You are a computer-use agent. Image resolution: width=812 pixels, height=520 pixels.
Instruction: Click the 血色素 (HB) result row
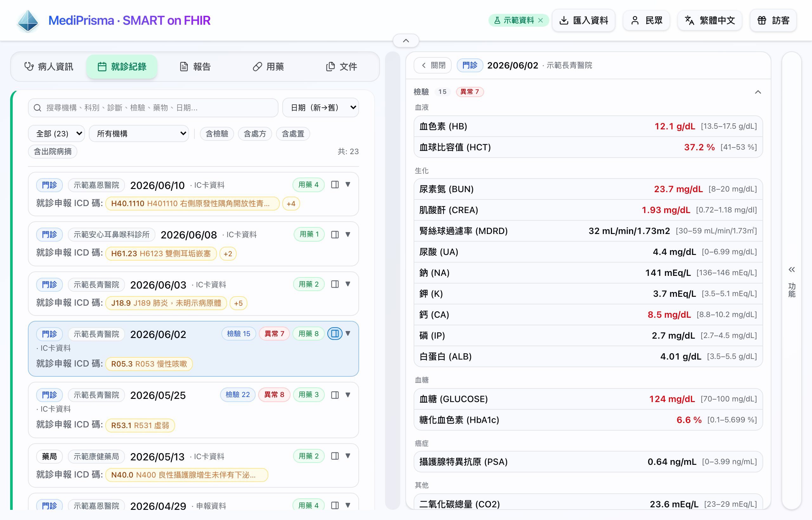point(588,126)
